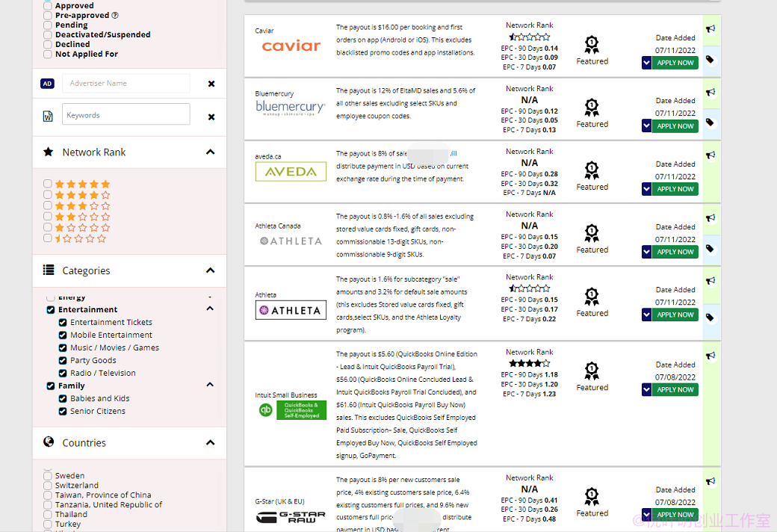
Task: Click tag icon in Caviar row
Action: 710,60
